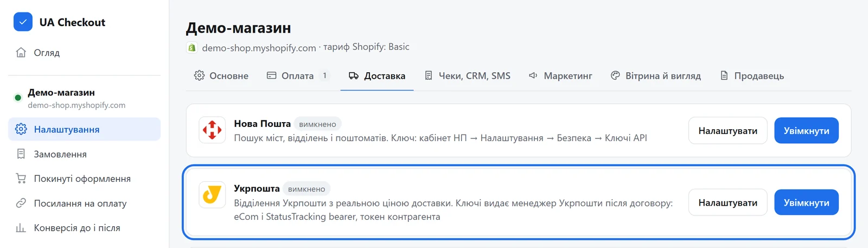Click the вимкнено badge next to Укрпошта

(307, 189)
